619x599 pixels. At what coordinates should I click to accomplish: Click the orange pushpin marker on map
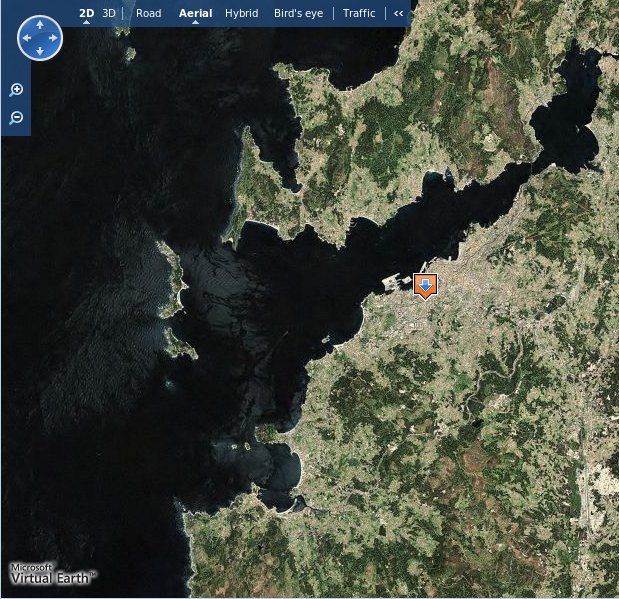click(425, 286)
